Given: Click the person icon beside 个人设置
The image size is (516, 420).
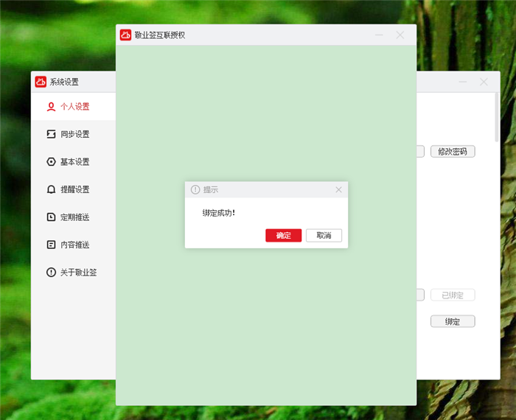Looking at the screenshot, I should tap(51, 107).
